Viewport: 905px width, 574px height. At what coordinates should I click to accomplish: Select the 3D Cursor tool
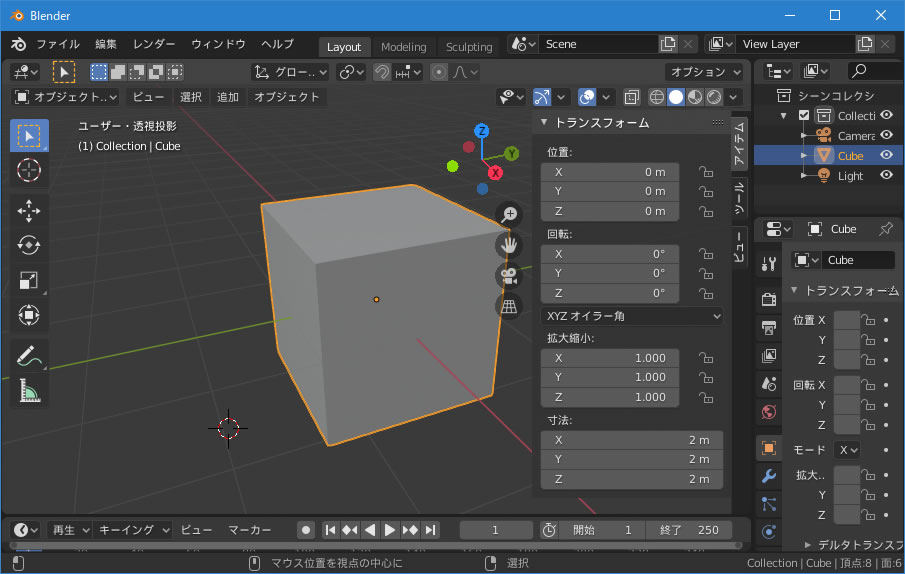pyautogui.click(x=29, y=170)
